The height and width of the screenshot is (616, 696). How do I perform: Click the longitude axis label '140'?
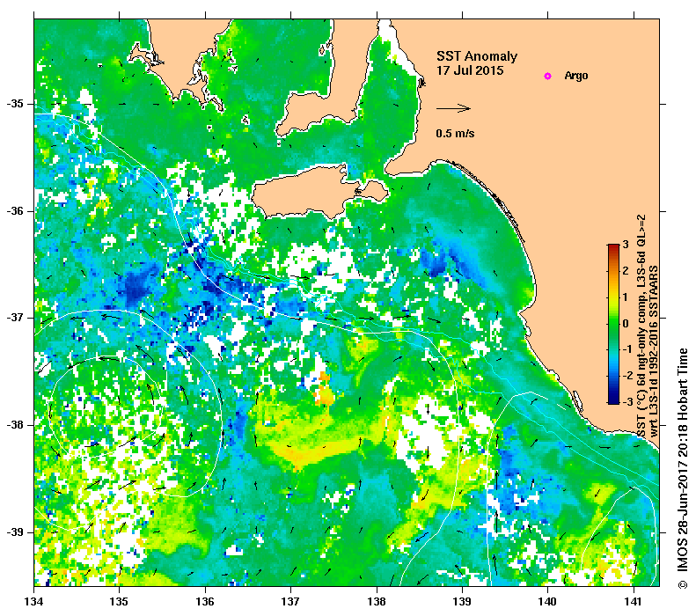tap(548, 601)
